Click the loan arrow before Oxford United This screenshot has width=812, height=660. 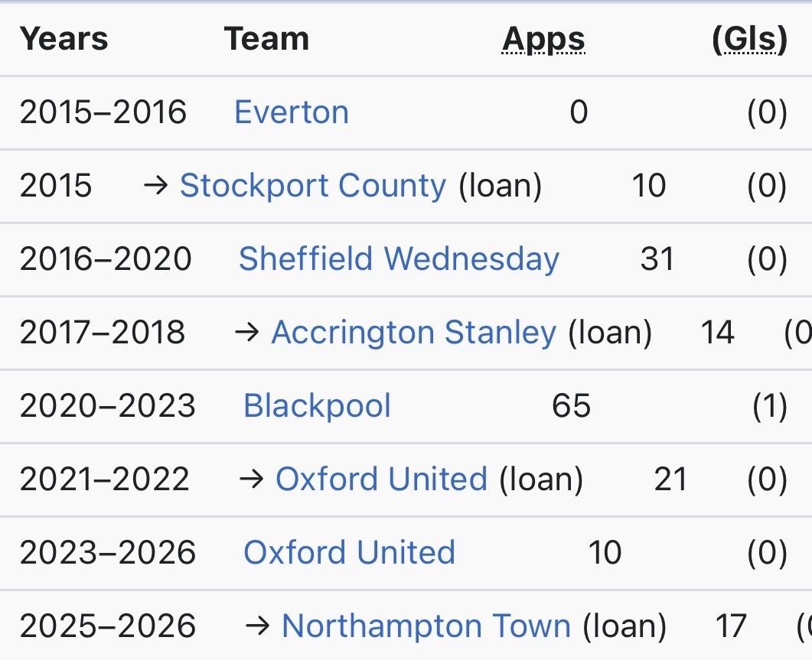[252, 480]
